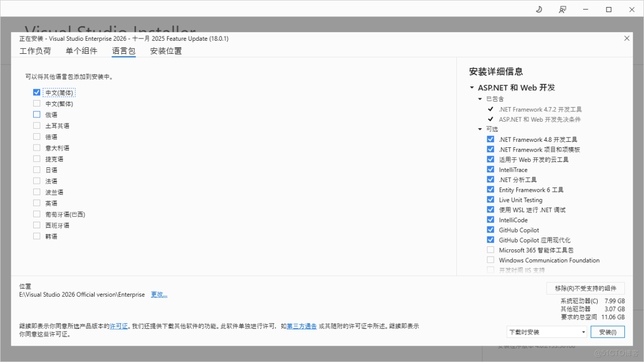Image resolution: width=644 pixels, height=362 pixels.
Task: Click 移除(R)不受支持的组件 button
Action: [x=585, y=288]
